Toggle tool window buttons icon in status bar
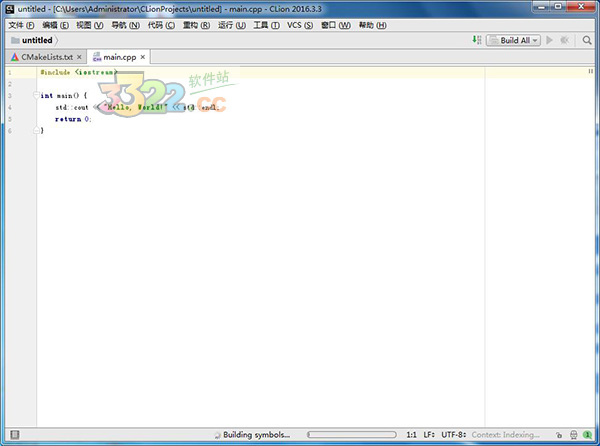 [x=15, y=435]
